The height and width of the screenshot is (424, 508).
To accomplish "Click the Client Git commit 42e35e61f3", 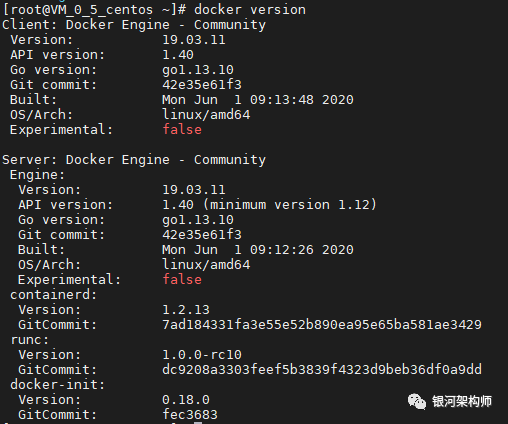I will tap(202, 85).
